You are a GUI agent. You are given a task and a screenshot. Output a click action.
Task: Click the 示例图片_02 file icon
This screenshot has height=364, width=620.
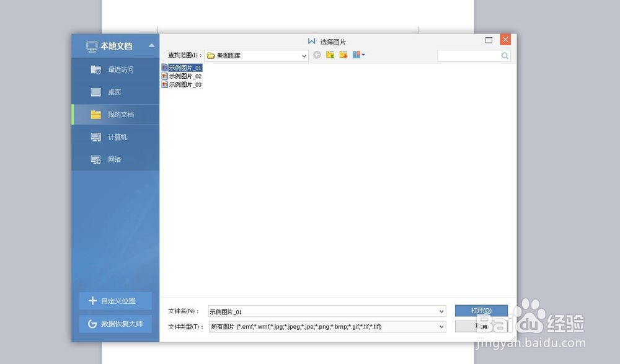(x=164, y=76)
